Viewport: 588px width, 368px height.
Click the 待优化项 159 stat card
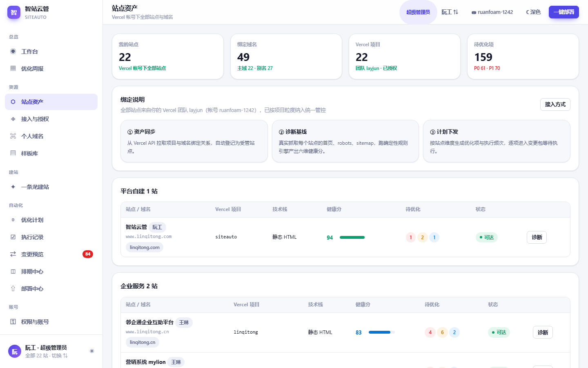[523, 56]
